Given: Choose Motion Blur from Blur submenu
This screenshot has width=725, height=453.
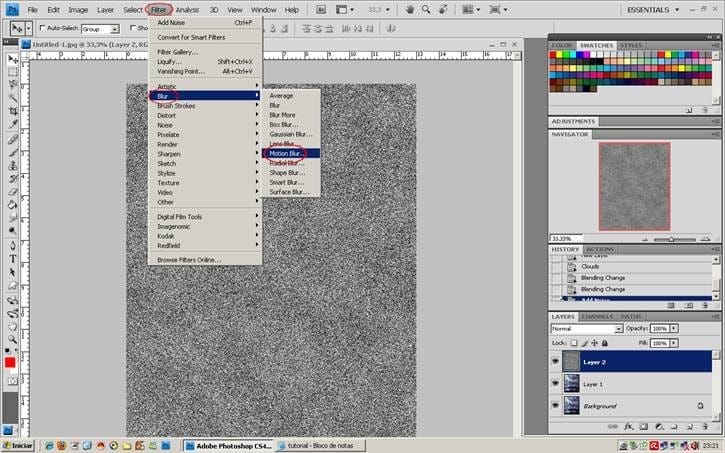Looking at the screenshot, I should pos(290,153).
